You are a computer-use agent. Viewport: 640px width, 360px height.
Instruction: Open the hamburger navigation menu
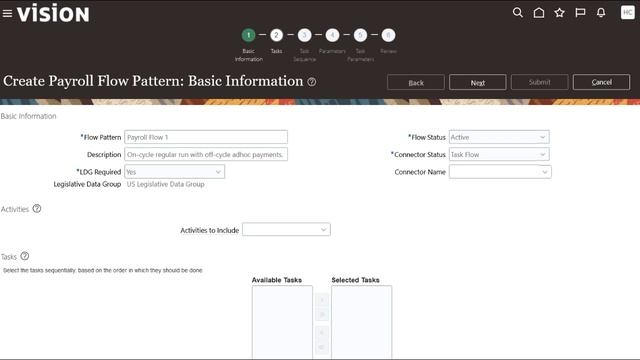click(7, 13)
